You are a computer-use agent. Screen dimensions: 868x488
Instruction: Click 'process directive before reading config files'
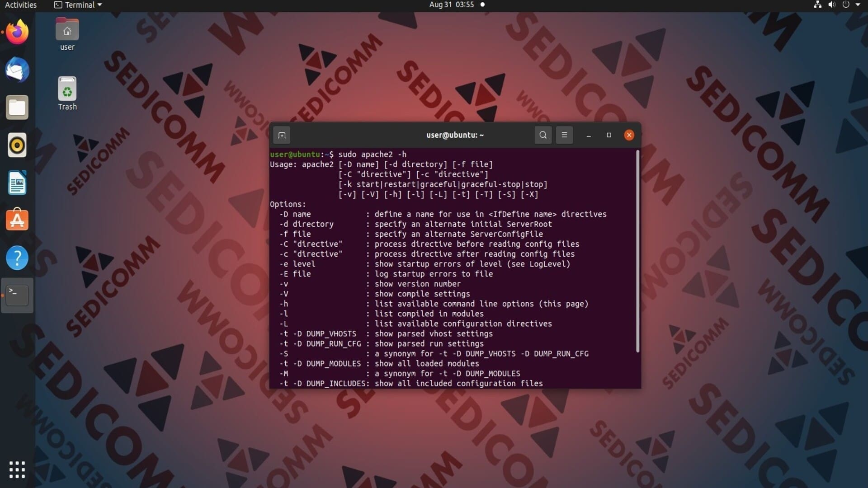click(477, 244)
